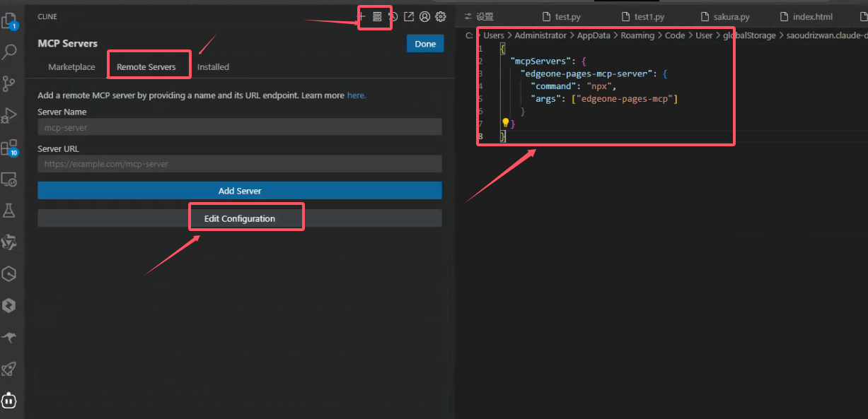Image resolution: width=868 pixels, height=419 pixels.
Task: Focus the Server URL input field
Action: (x=240, y=164)
